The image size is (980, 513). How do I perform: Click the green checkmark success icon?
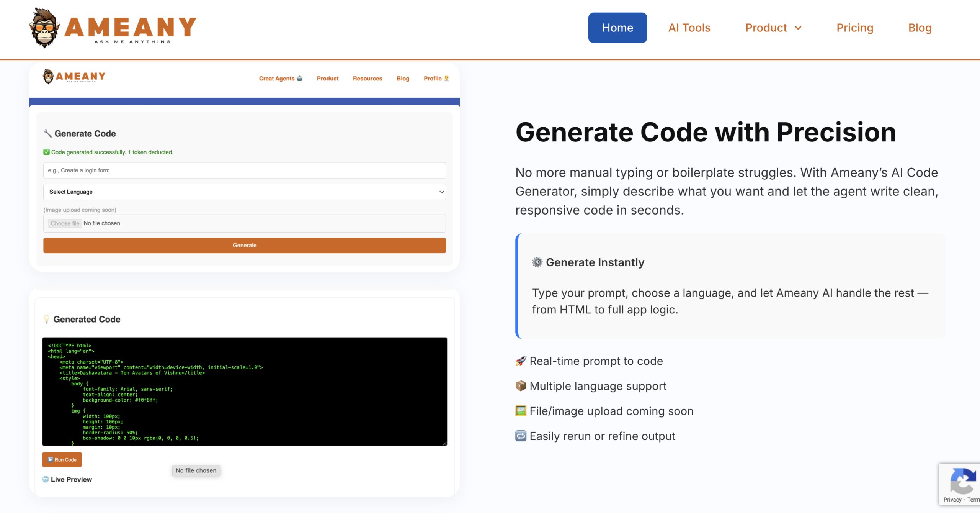46,152
